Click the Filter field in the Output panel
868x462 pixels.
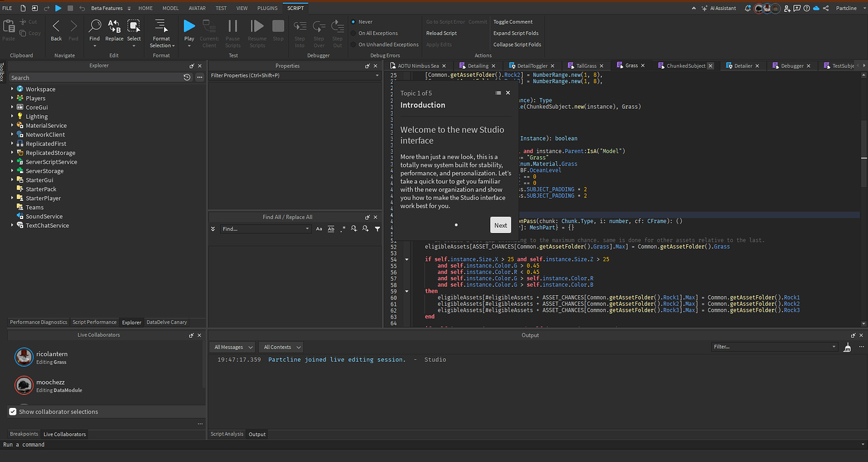774,346
